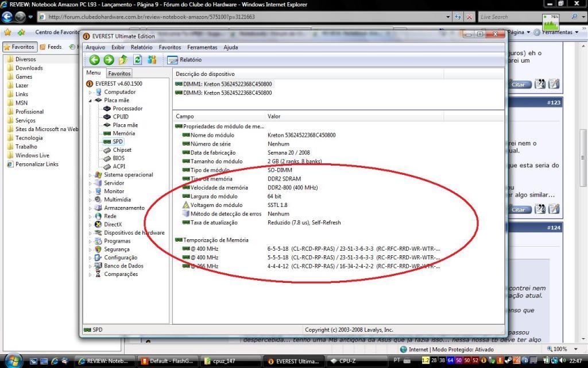Click the Internet Explorer Back button
Viewport: 588px width, 368px height.
[7, 17]
